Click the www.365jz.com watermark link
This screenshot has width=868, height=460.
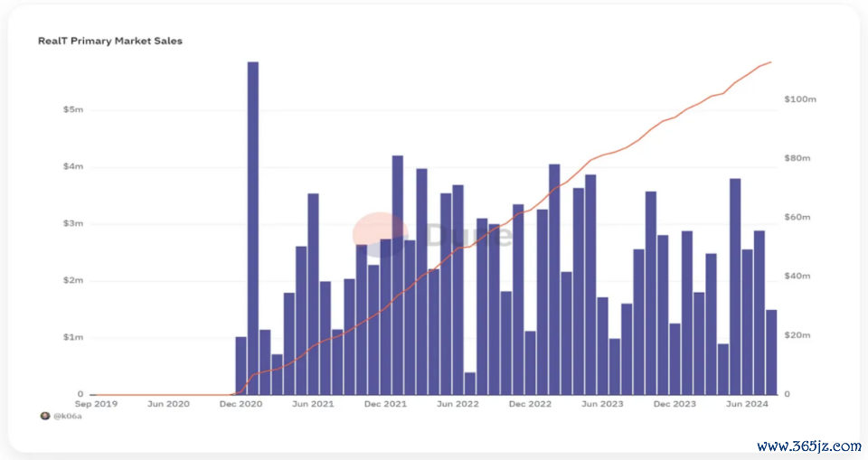(808, 446)
